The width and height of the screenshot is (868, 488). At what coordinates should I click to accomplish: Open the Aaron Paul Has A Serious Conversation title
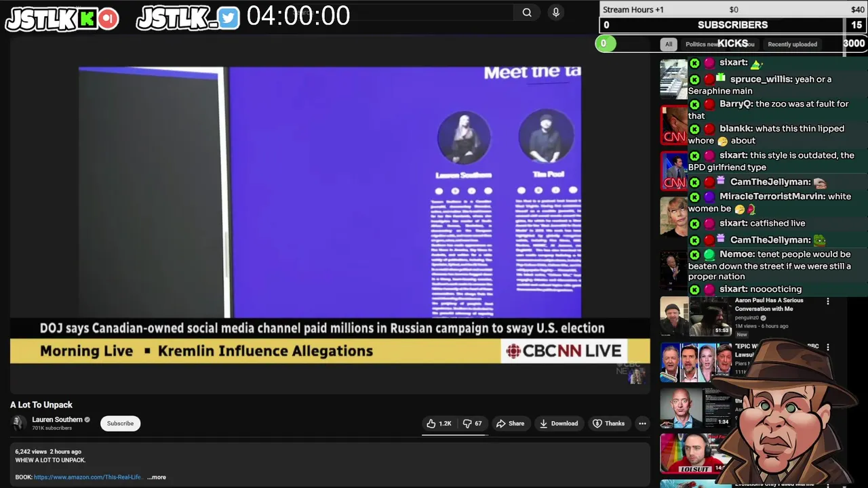pyautogui.click(x=769, y=304)
